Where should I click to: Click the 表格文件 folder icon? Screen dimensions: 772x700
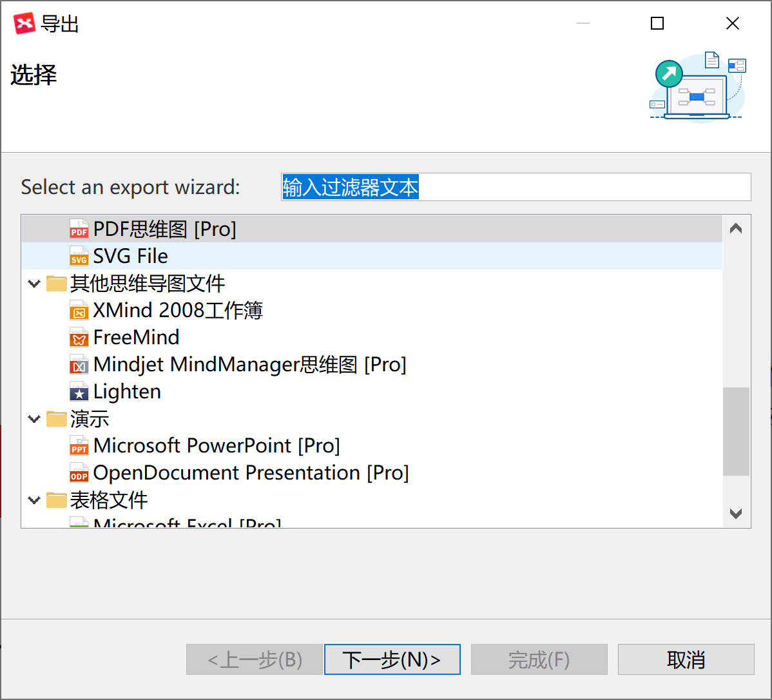tap(56, 500)
